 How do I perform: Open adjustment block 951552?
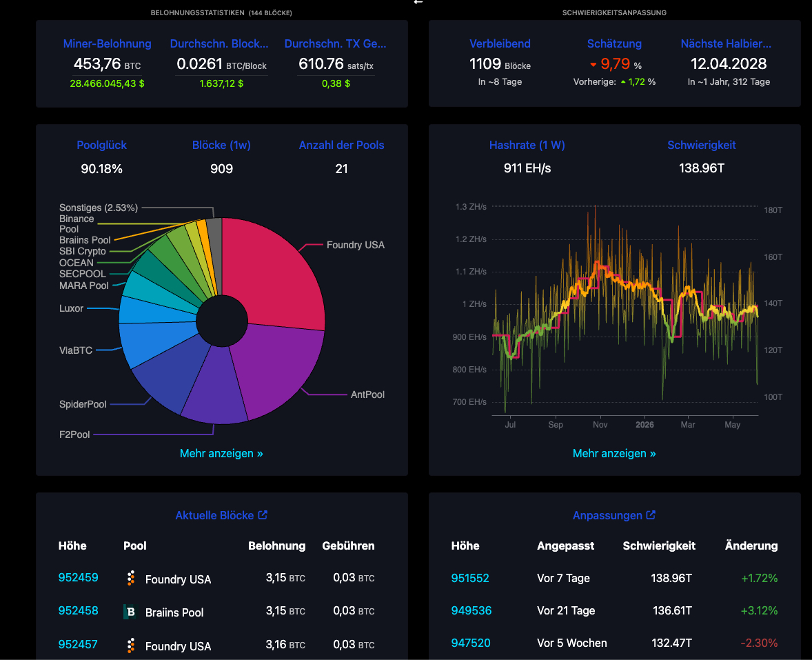469,578
